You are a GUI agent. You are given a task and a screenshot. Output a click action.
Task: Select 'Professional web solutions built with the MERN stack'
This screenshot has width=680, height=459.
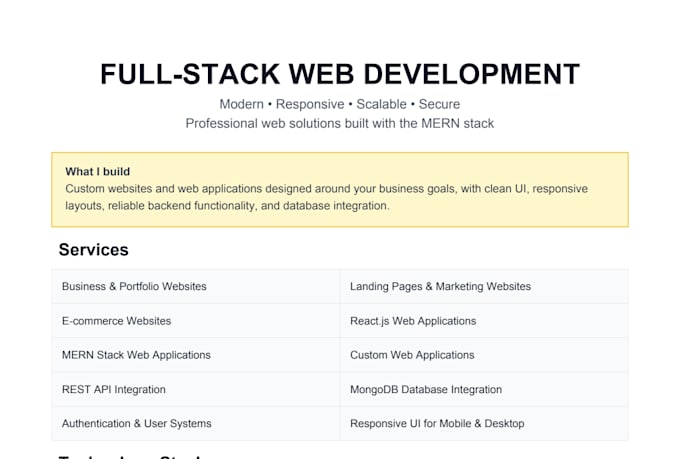click(340, 123)
